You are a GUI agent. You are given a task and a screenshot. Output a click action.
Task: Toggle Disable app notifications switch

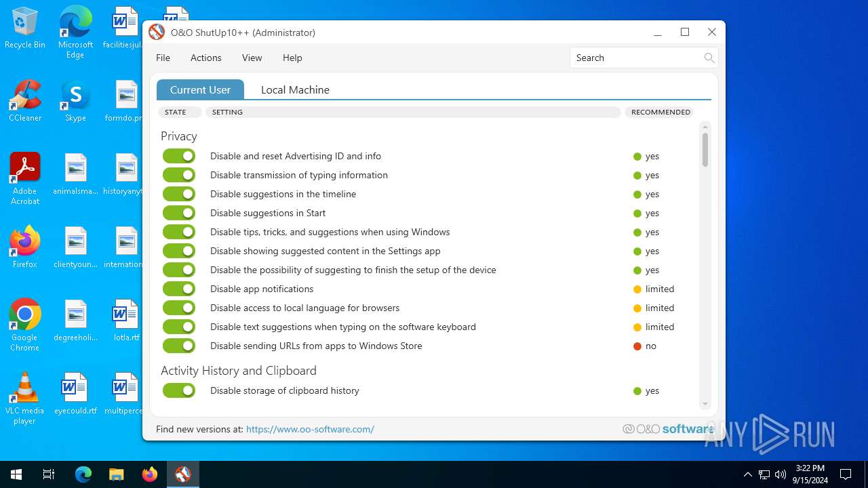[179, 289]
